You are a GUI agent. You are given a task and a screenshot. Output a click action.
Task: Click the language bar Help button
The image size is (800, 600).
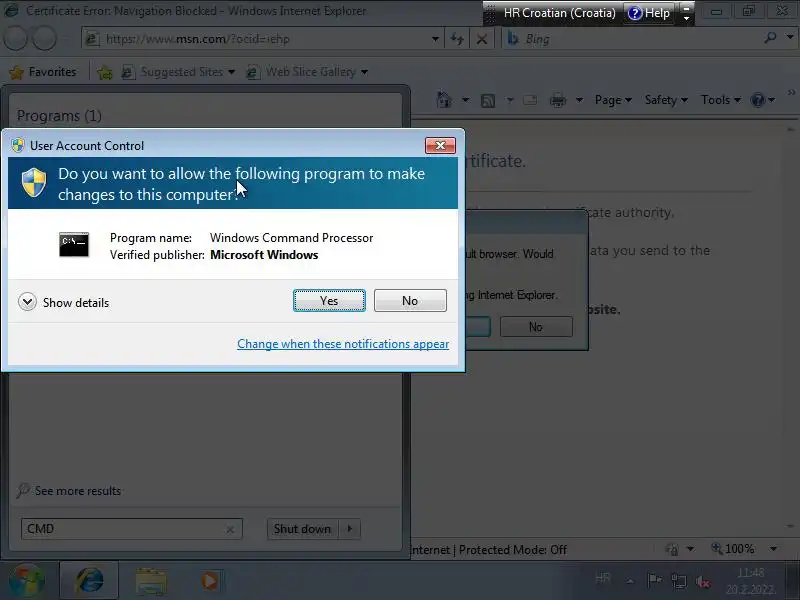(649, 13)
